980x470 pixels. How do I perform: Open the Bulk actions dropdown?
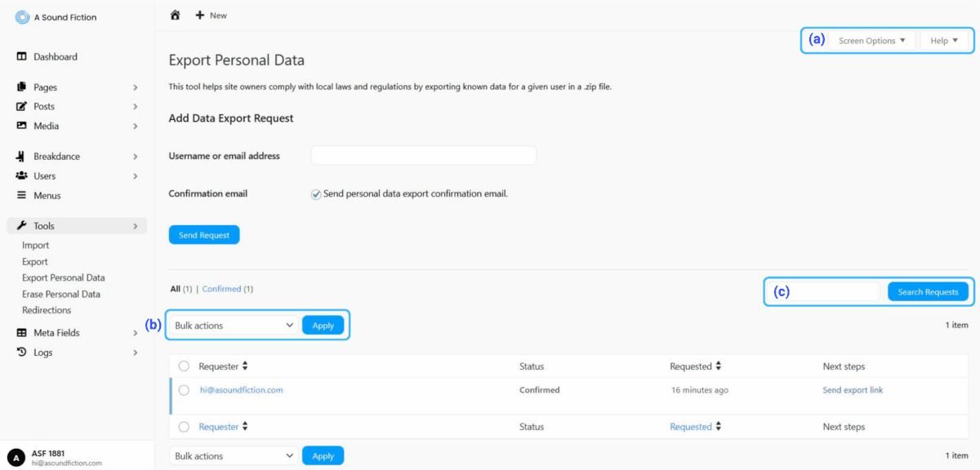pos(232,325)
